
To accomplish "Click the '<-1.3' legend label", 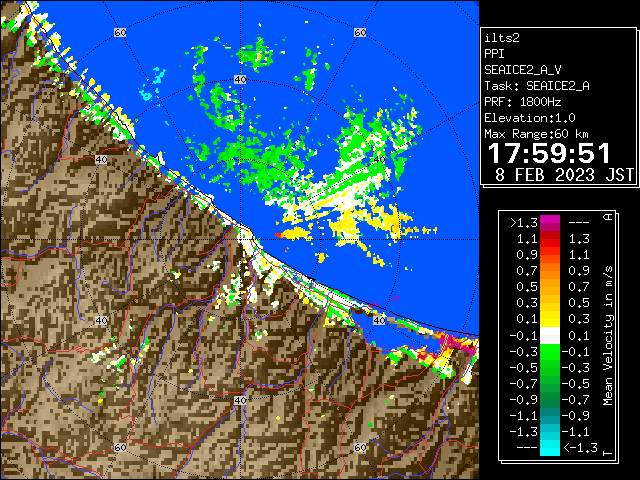I will 580,448.
